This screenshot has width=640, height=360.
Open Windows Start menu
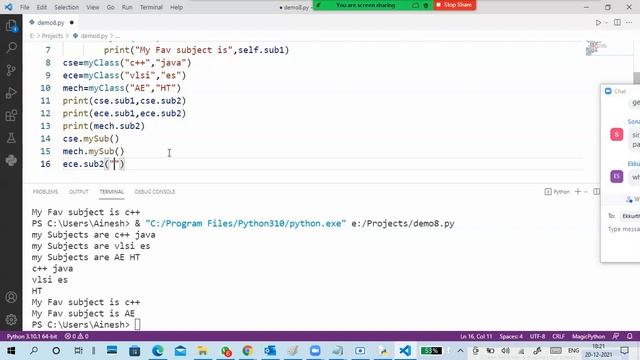click(11, 351)
